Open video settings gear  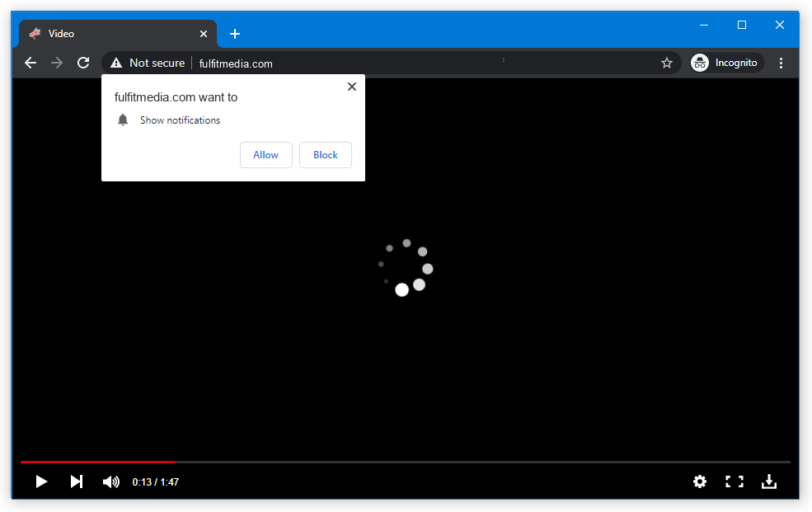(x=700, y=481)
